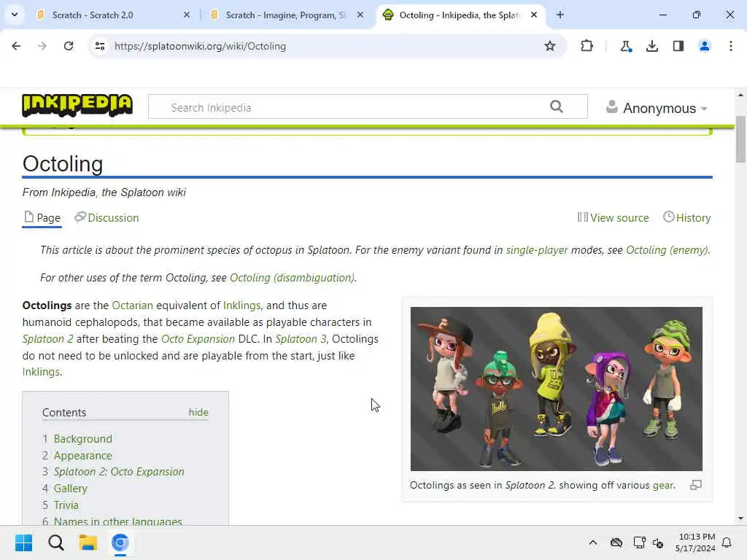Jump to Gallery section
Viewport: 747px width, 560px height.
point(71,489)
